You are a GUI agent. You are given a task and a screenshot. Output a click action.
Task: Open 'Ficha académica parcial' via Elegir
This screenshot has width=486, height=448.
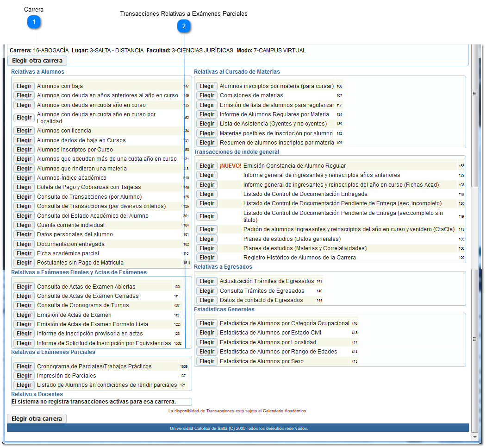[24, 253]
